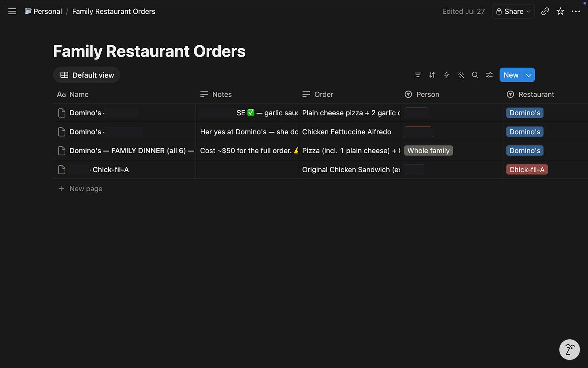Screen dimensions: 588x368
Task: Open the Order column header menu
Action: pos(349,94)
